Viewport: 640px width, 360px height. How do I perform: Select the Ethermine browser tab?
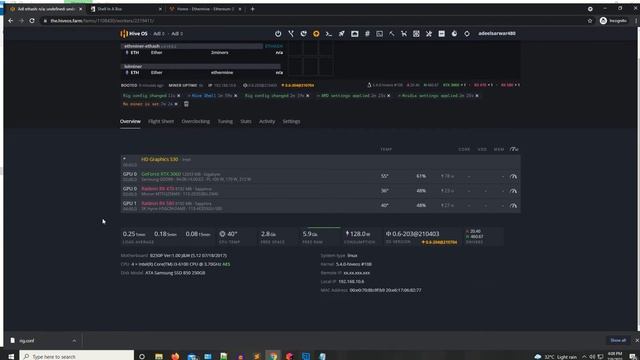[x=205, y=9]
